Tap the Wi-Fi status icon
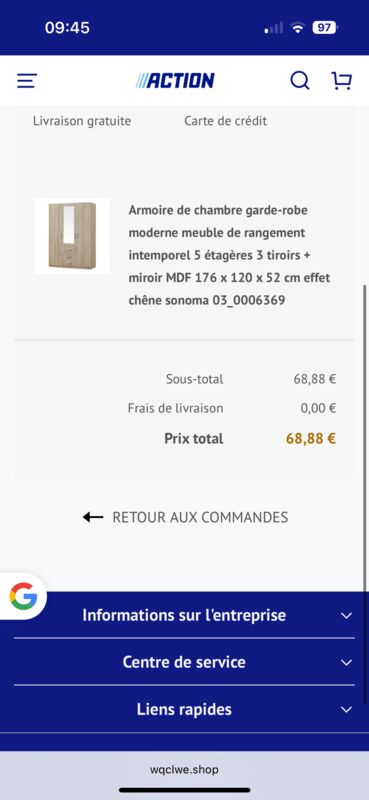This screenshot has height=800, width=369. (x=298, y=28)
